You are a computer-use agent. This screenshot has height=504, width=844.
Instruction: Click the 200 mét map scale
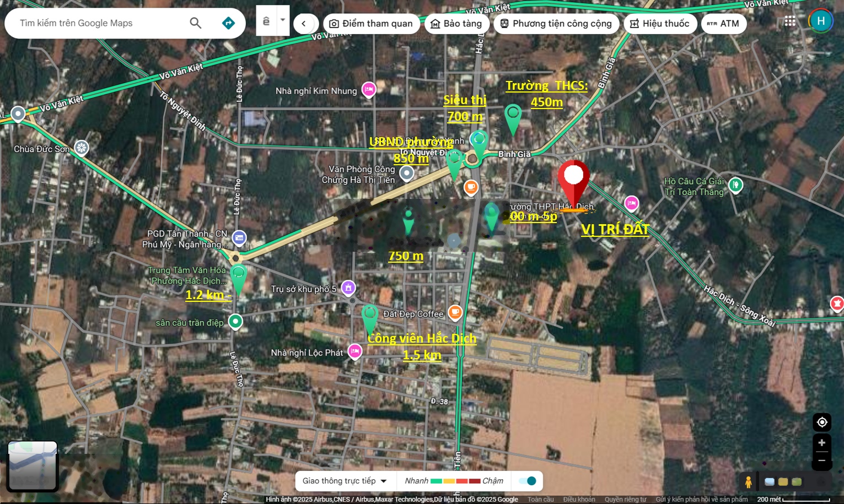(794, 500)
